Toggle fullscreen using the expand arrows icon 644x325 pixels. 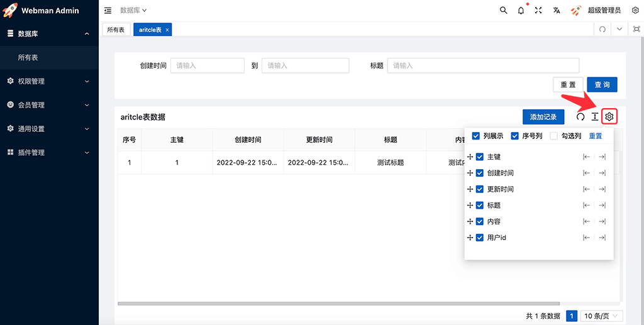(538, 11)
